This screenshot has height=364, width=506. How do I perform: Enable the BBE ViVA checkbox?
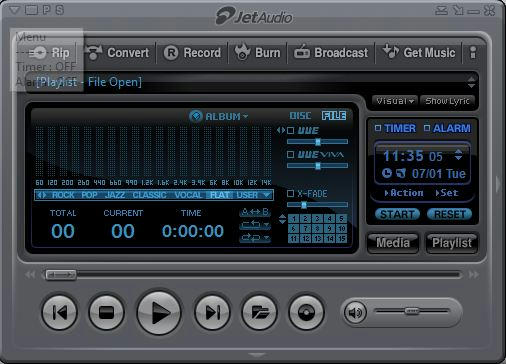(x=291, y=154)
